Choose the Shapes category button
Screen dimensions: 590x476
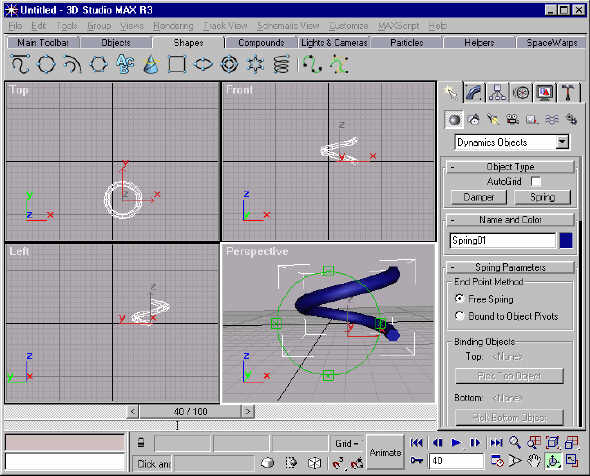(x=474, y=120)
